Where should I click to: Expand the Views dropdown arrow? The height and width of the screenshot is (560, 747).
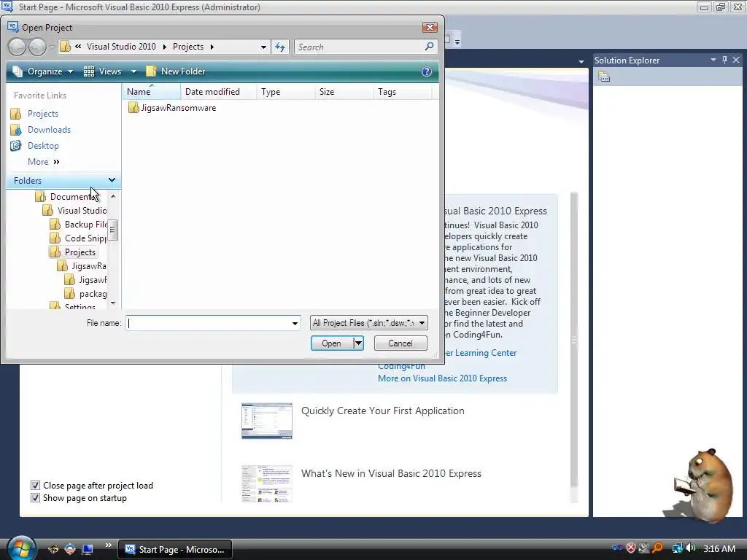pos(134,71)
